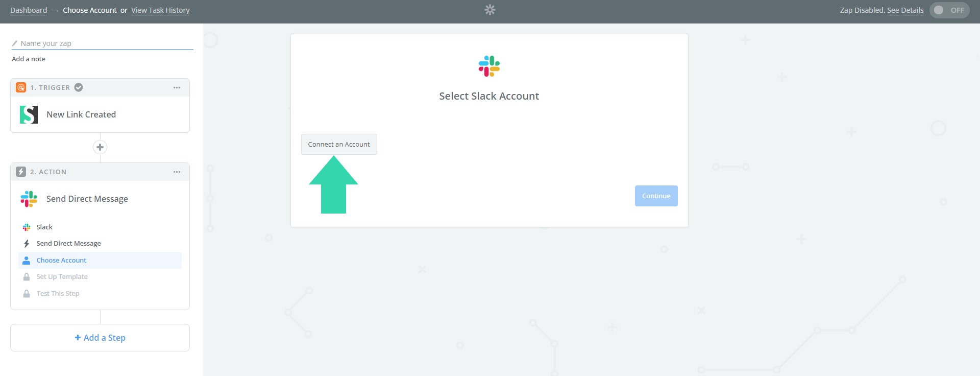
Task: Click the pencil icon by zap name
Action: pyautogui.click(x=15, y=43)
